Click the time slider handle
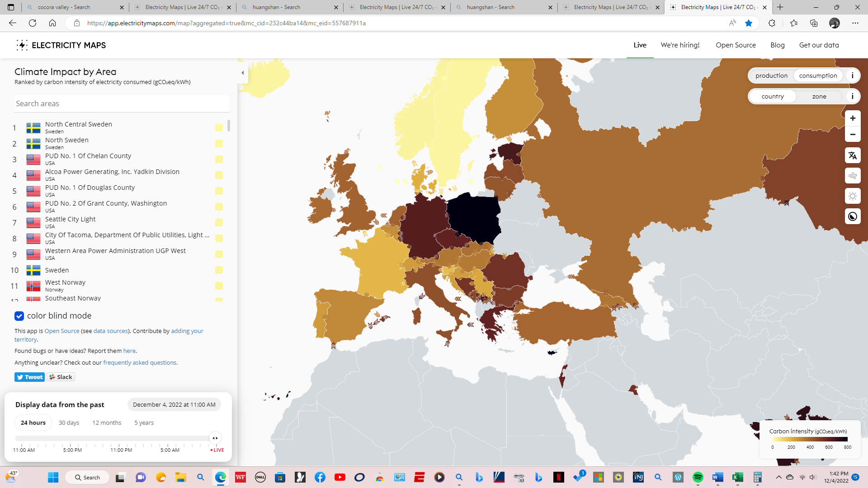 [x=215, y=438]
